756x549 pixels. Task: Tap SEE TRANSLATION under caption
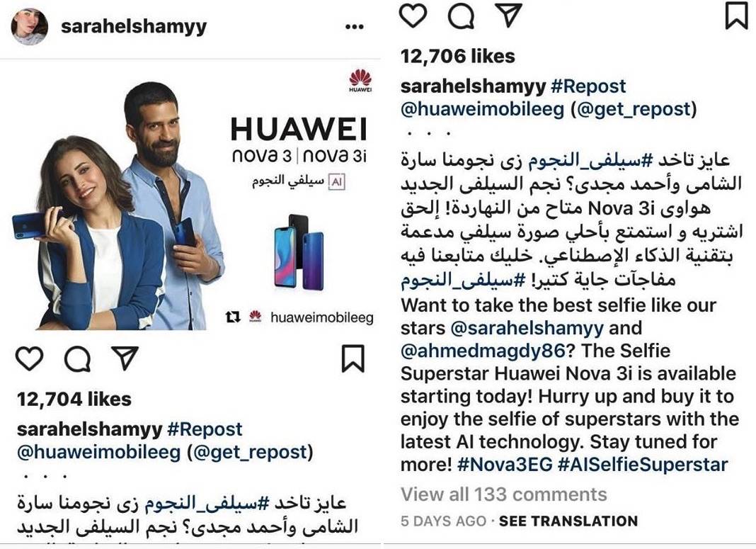568,521
